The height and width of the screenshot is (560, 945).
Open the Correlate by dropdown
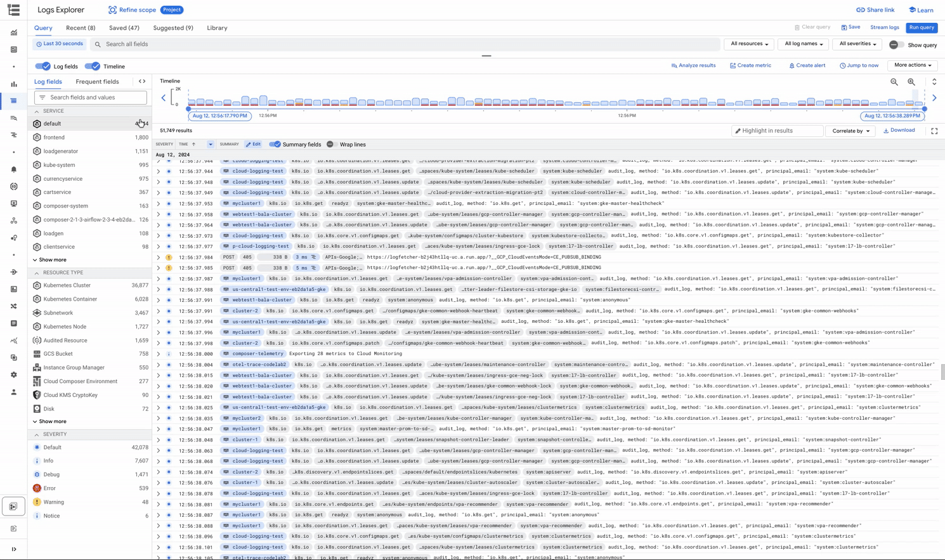point(850,131)
